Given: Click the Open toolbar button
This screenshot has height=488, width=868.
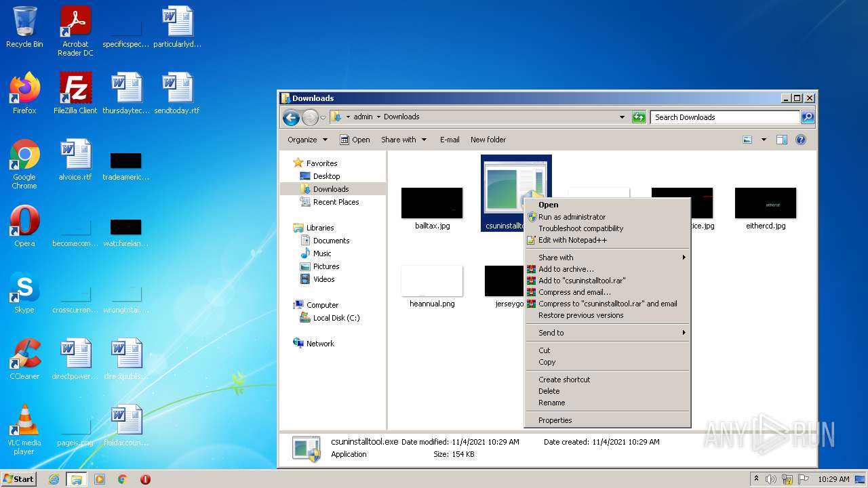Looking at the screenshot, I should (x=355, y=140).
